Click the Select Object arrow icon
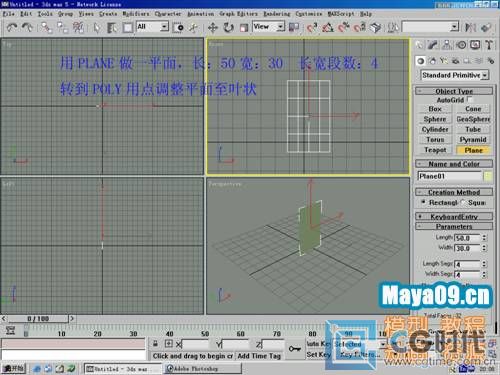 (x=97, y=27)
